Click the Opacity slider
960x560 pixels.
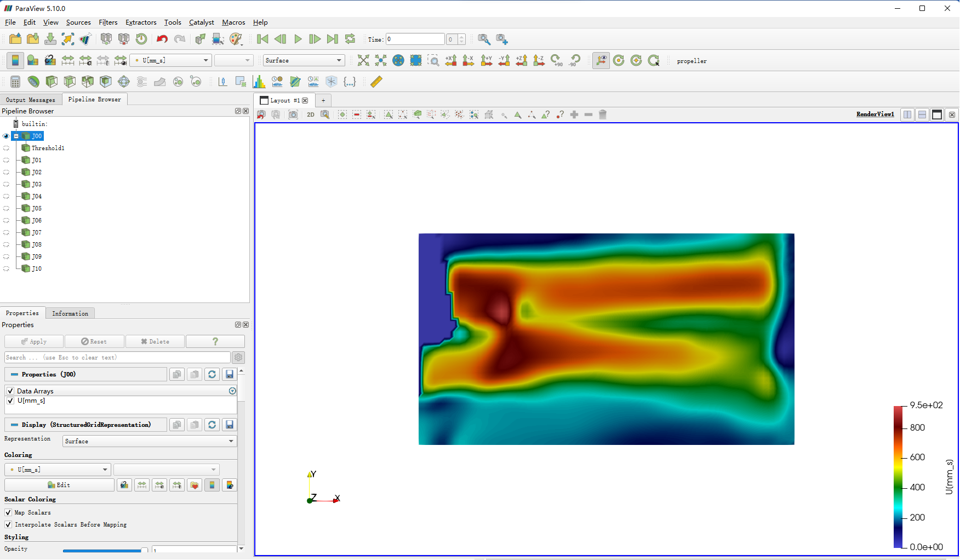pyautogui.click(x=104, y=550)
